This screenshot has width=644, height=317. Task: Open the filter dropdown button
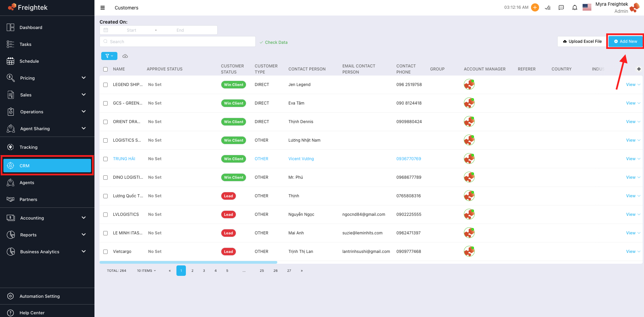109,56
